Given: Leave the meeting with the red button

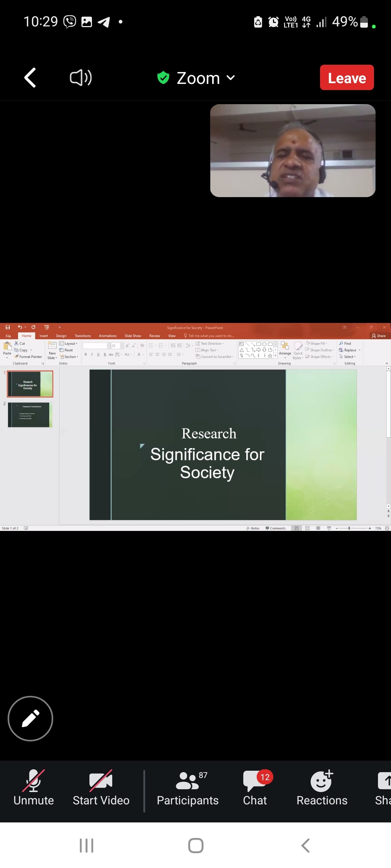Looking at the screenshot, I should (346, 77).
